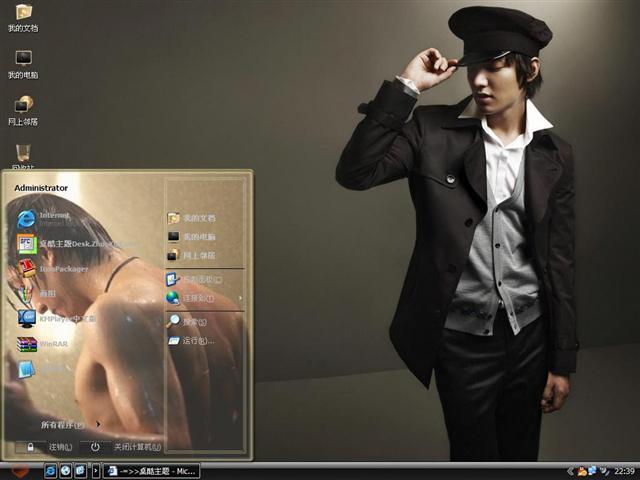This screenshot has height=480, width=640.
Task: Expand the 连接到 submenu arrow
Action: click(x=240, y=298)
